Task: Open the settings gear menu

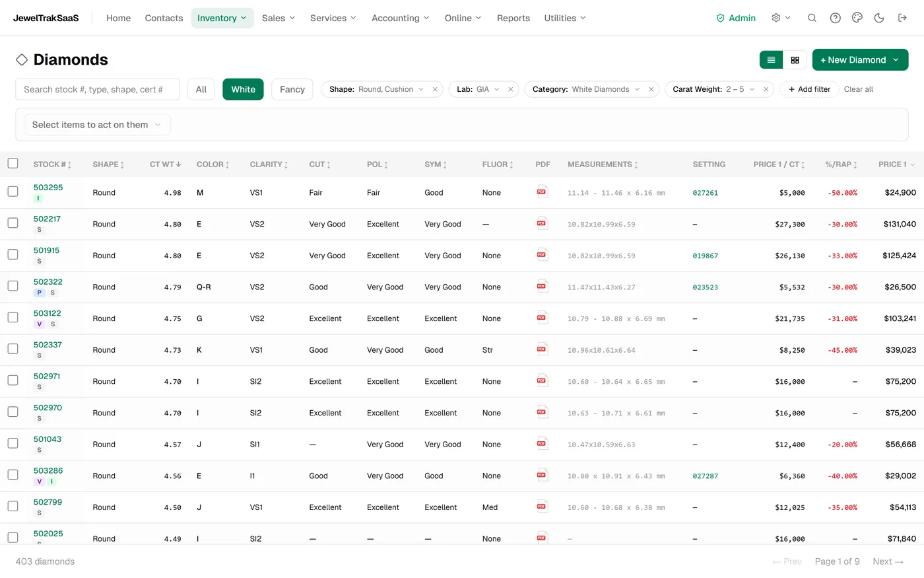Action: click(781, 18)
